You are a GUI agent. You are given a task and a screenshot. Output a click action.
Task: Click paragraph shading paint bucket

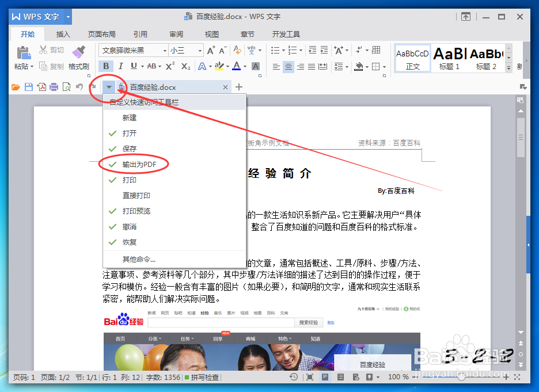tap(359, 66)
